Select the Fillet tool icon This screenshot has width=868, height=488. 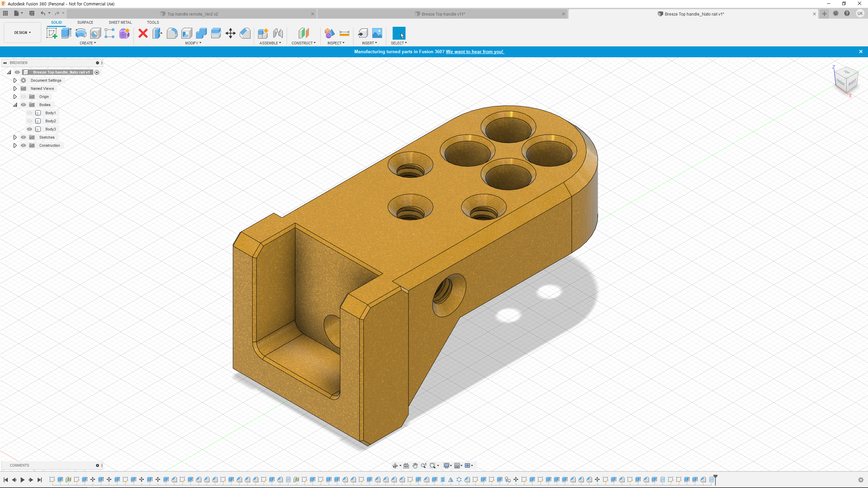pos(172,33)
